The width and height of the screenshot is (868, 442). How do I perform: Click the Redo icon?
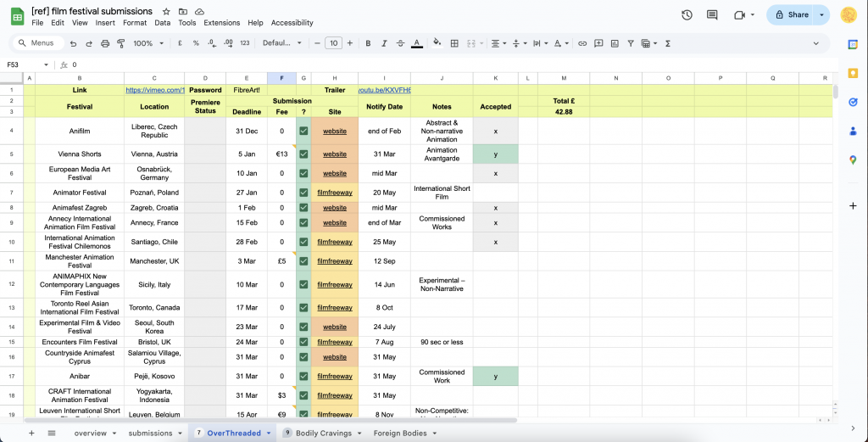click(89, 43)
